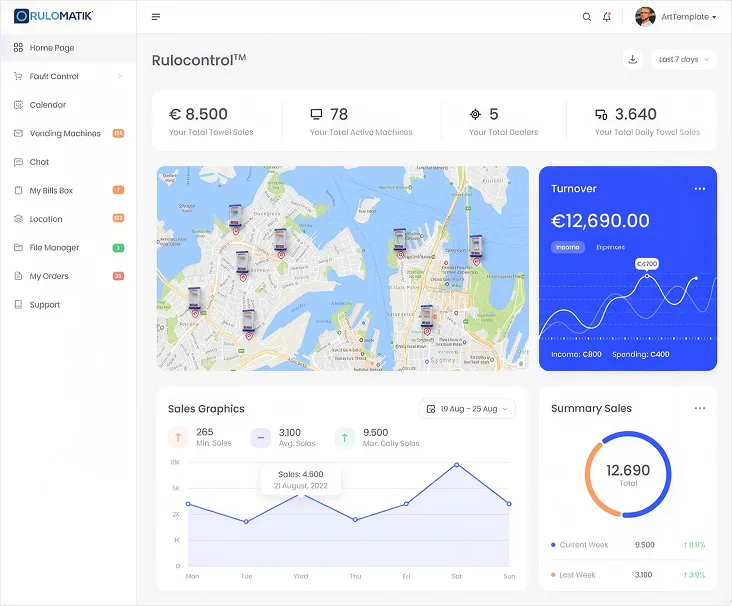The height and width of the screenshot is (606, 732).
Task: Click the File Manager green badge
Action: click(119, 247)
